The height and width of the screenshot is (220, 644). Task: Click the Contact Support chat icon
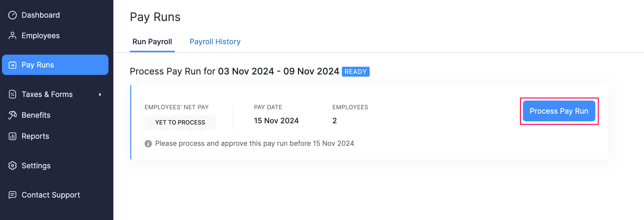(12, 195)
